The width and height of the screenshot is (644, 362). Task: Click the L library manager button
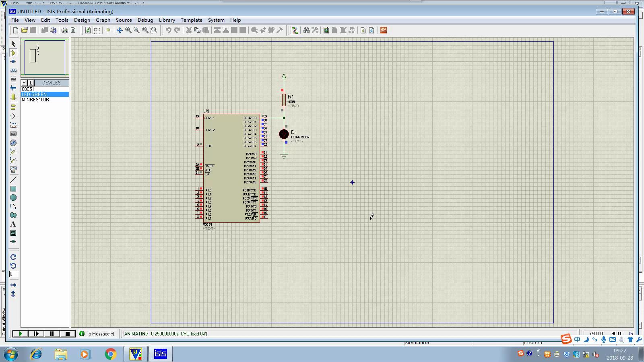pyautogui.click(x=31, y=82)
